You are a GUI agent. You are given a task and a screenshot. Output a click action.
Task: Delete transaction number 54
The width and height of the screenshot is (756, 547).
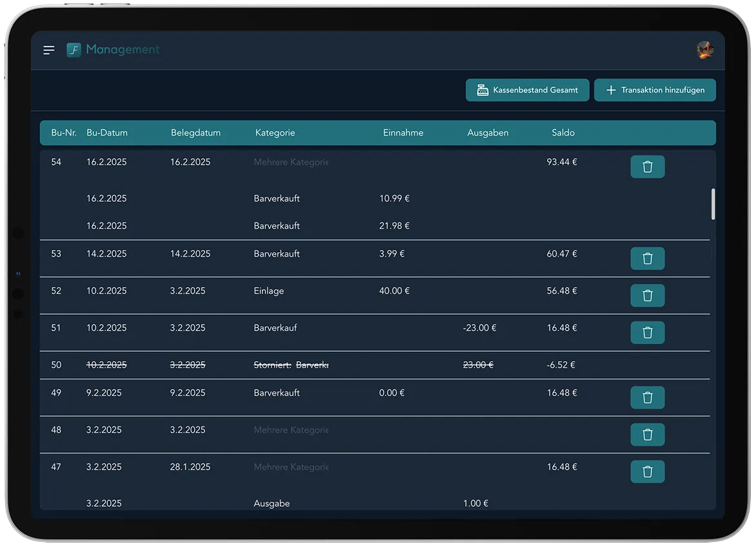(x=647, y=167)
